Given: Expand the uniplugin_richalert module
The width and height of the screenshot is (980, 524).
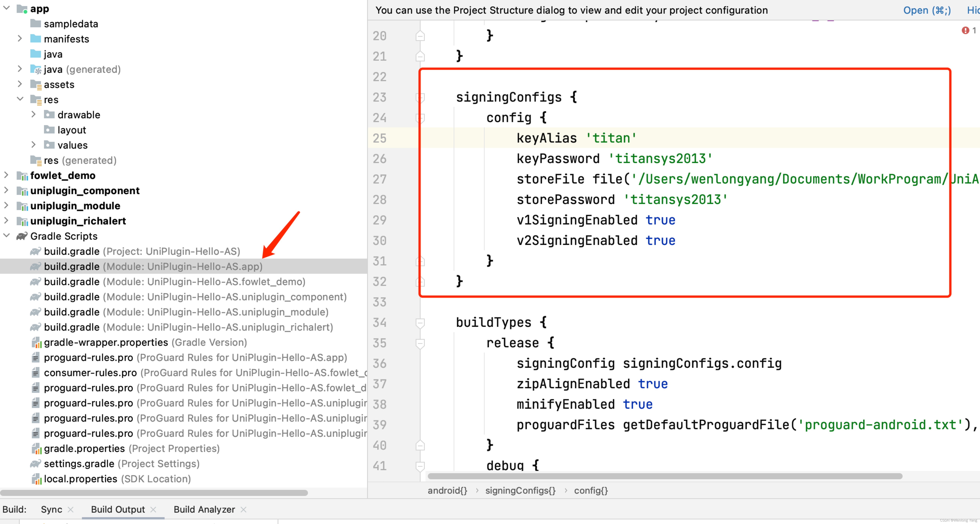Looking at the screenshot, I should [6, 220].
